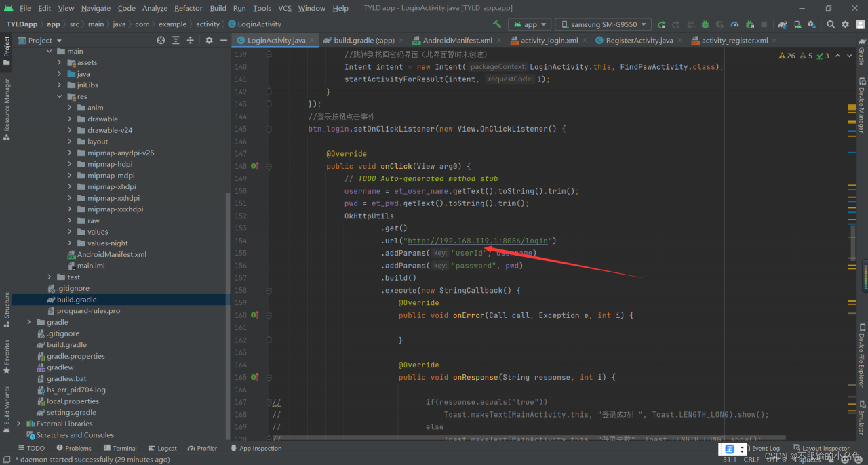
Task: Click Expand All icon in Project panel
Action: tap(176, 40)
